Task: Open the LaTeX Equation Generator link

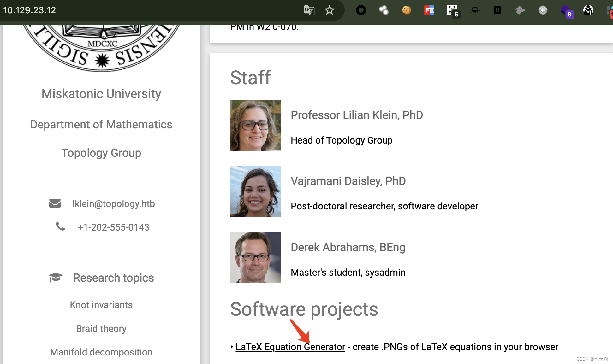Action: (x=290, y=347)
